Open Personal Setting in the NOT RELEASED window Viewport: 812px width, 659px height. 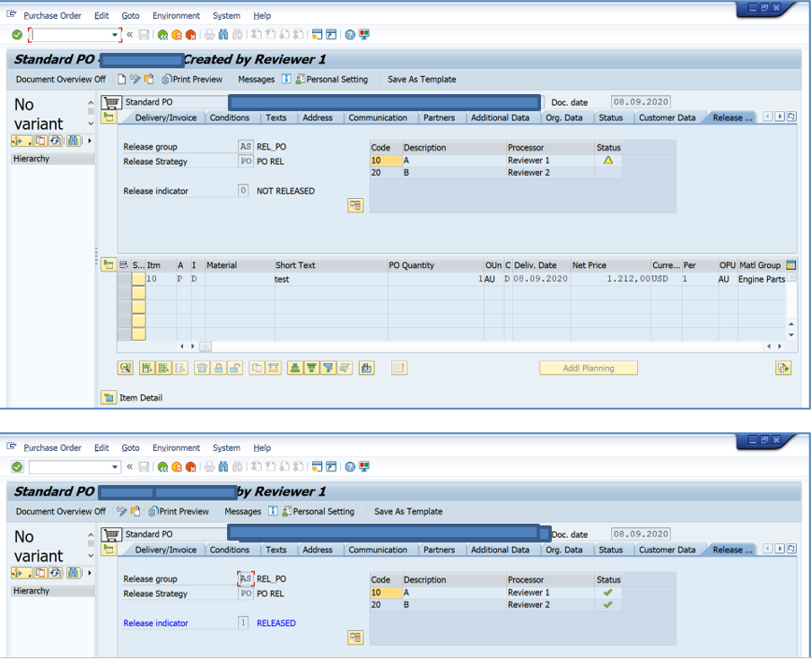pos(332,79)
